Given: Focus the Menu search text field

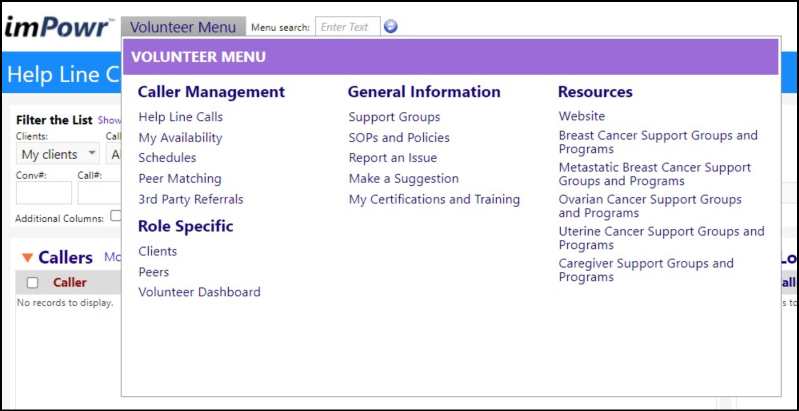Looking at the screenshot, I should [x=348, y=26].
